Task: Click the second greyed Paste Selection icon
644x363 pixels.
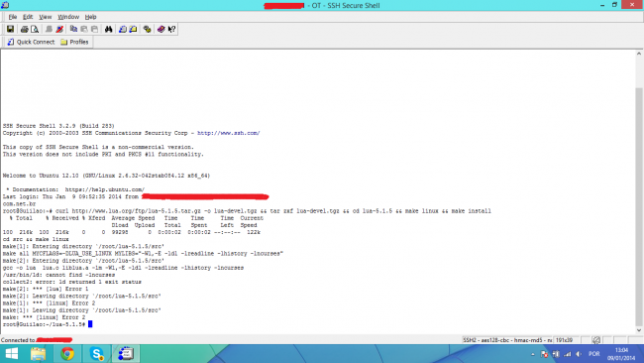Action: point(94,29)
